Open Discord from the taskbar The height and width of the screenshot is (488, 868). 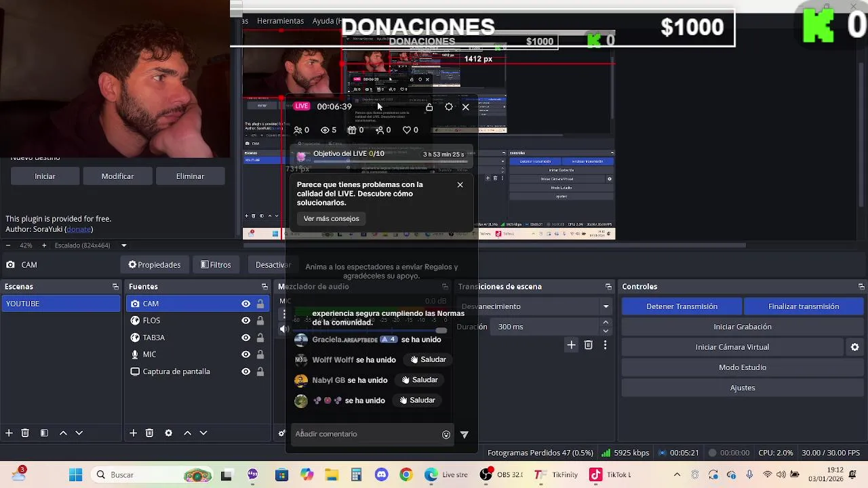click(381, 475)
